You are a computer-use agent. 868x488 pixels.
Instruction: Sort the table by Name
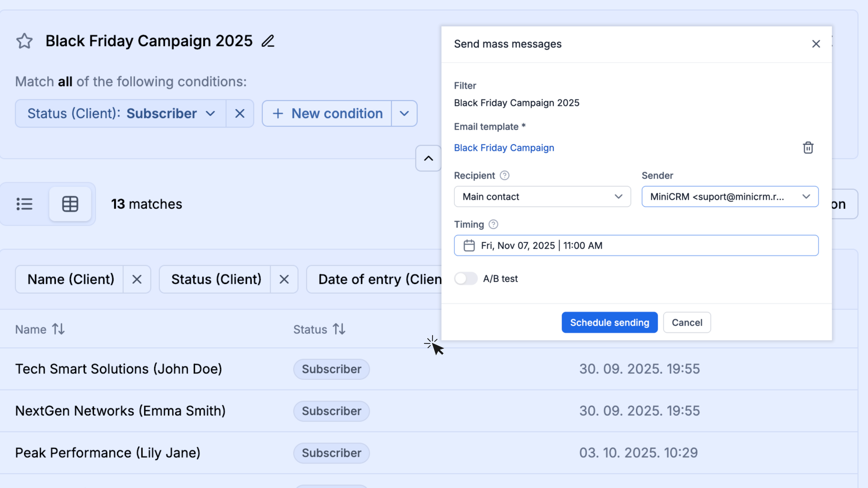58,329
